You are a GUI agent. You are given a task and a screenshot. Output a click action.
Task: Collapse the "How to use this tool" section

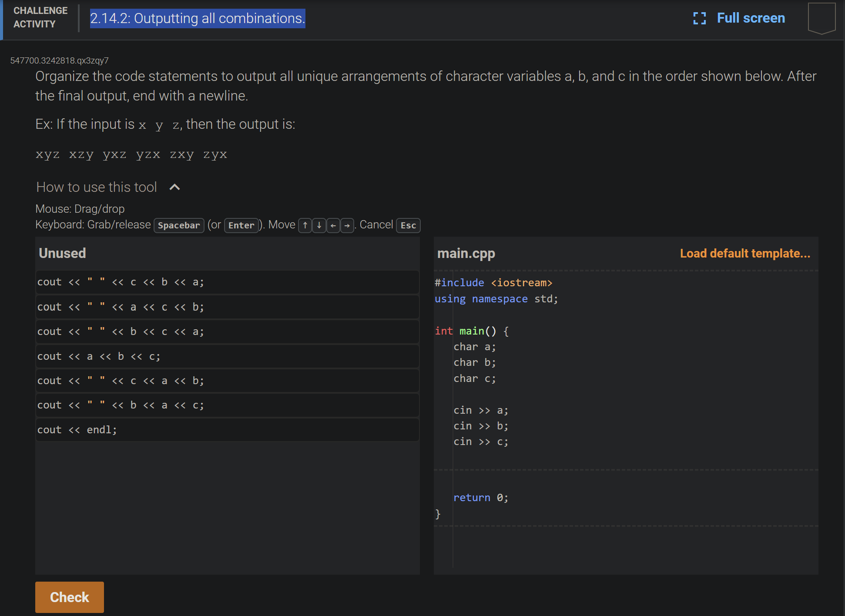pos(174,187)
